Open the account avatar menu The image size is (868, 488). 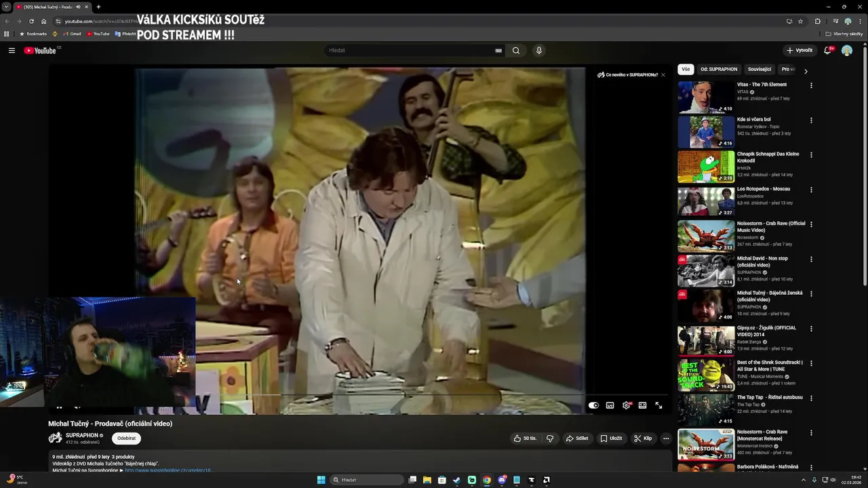pos(847,50)
